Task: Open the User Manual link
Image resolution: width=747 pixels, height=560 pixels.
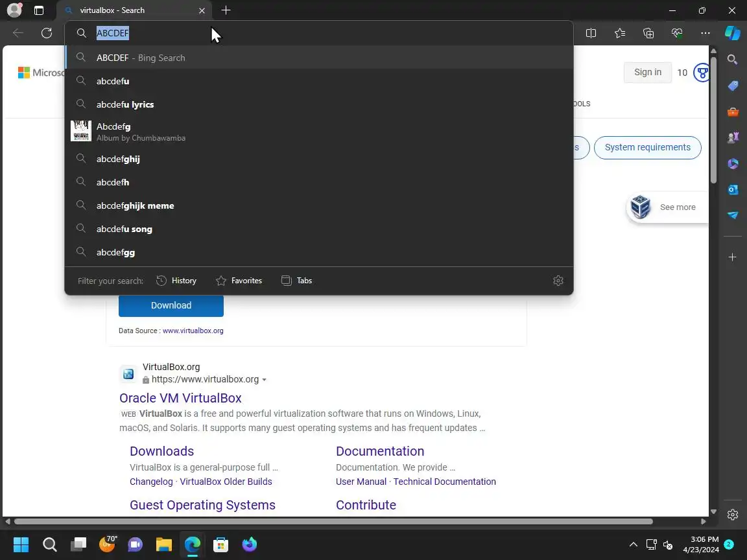Action: (x=361, y=482)
